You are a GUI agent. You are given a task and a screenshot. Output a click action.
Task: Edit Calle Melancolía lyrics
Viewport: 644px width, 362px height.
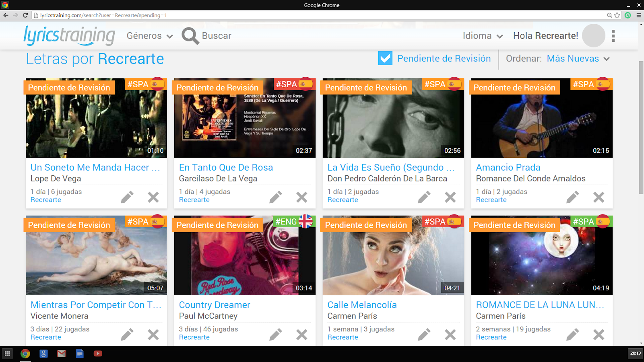[x=424, y=335]
